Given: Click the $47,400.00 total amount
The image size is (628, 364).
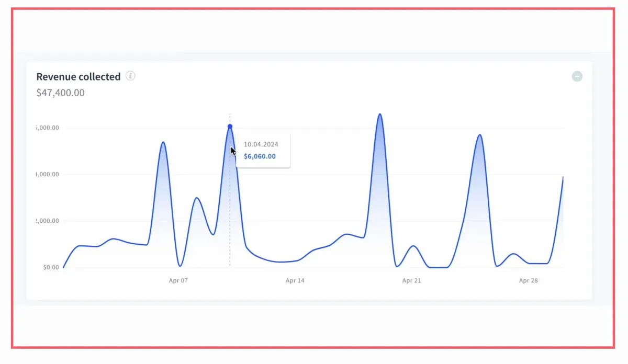Looking at the screenshot, I should click(60, 93).
